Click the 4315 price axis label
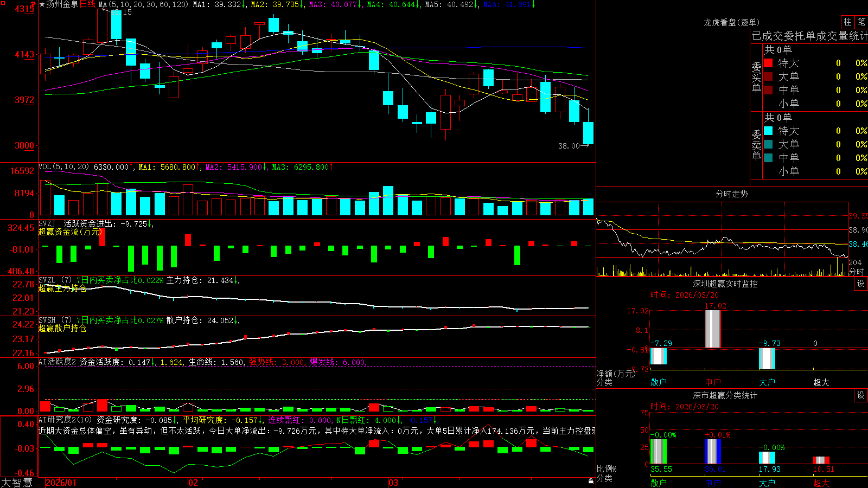 (x=24, y=9)
